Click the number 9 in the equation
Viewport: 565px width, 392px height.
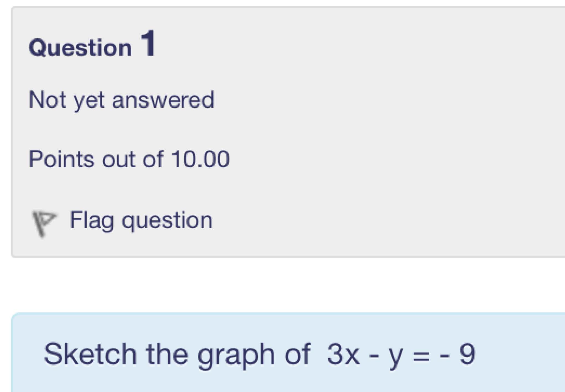(x=467, y=354)
